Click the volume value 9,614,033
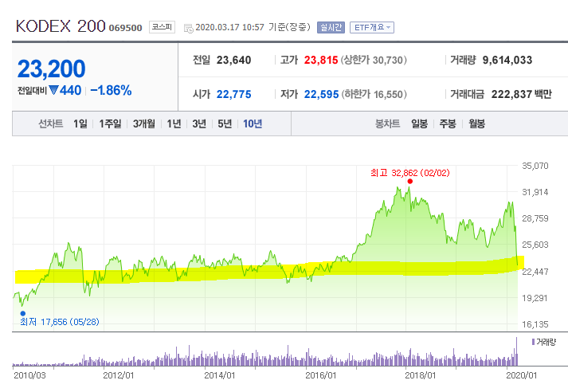 pyautogui.click(x=507, y=60)
